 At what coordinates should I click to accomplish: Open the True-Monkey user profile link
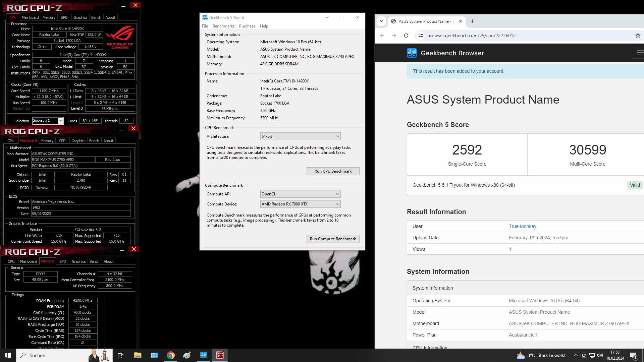(523, 226)
